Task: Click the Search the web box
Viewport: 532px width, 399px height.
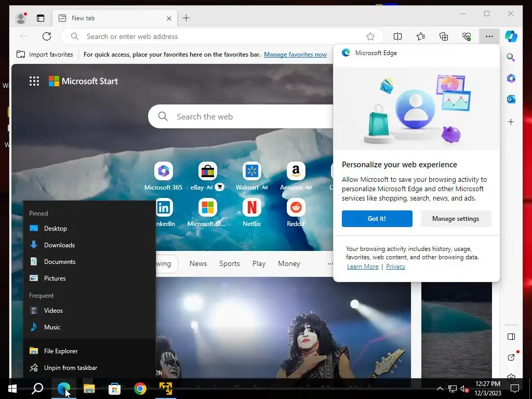Action: coord(241,116)
